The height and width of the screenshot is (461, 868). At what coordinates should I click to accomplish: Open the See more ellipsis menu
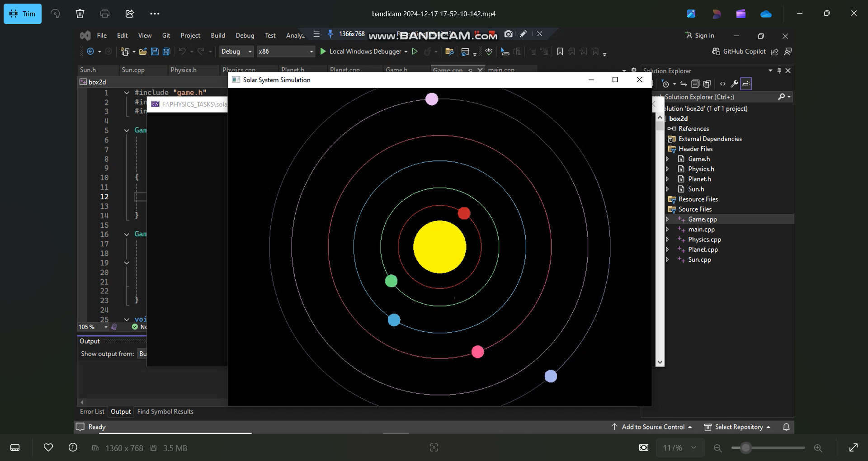point(155,14)
